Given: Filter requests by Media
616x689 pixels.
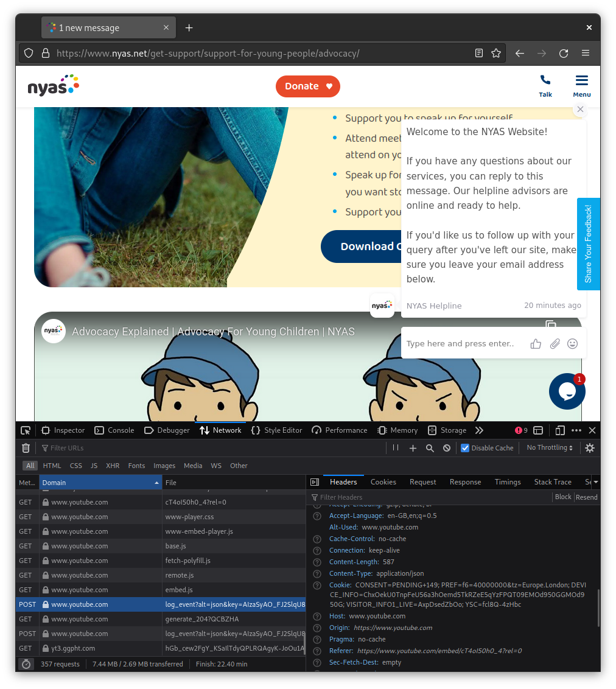Looking at the screenshot, I should coord(193,466).
